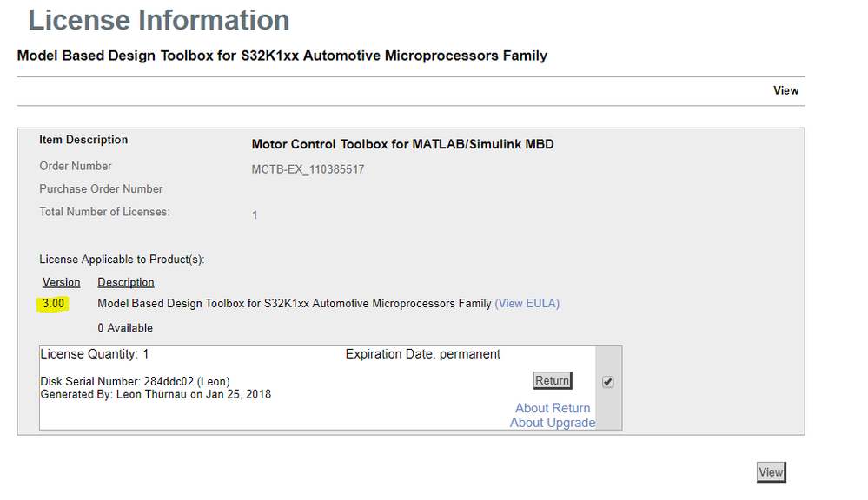Screen dimensions: 868x500
Task: Click the Total Number of Licenses label
Action: [x=104, y=212]
